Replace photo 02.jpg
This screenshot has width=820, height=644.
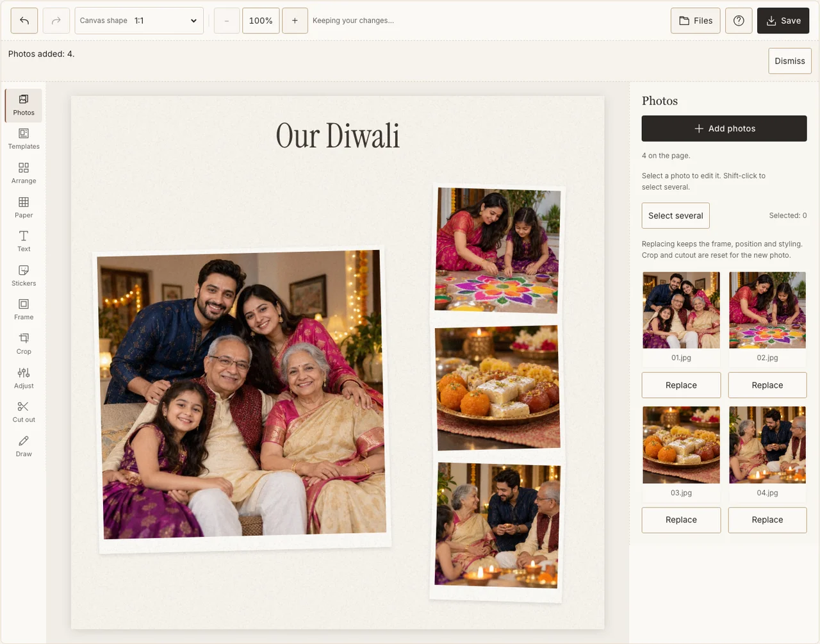767,385
